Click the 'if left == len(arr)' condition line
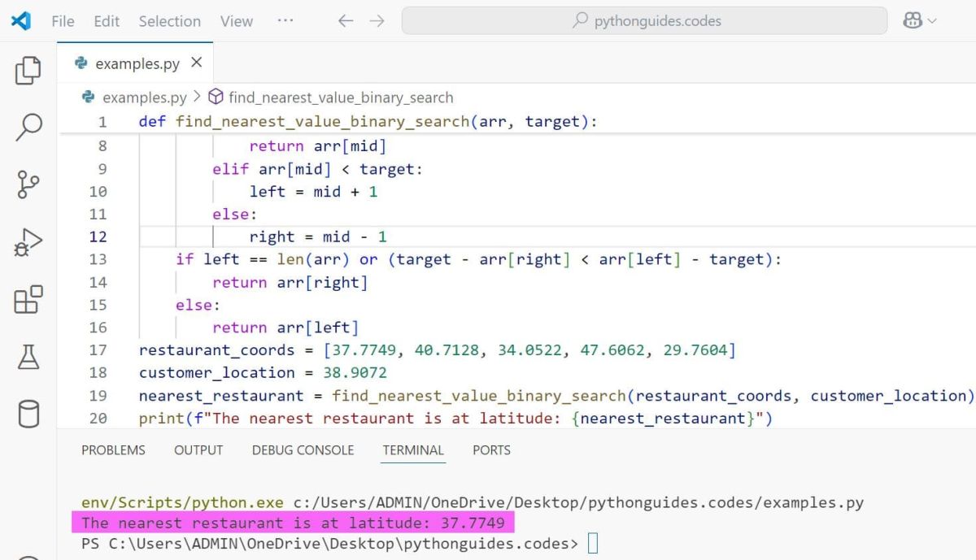The width and height of the screenshot is (976, 560). click(478, 259)
